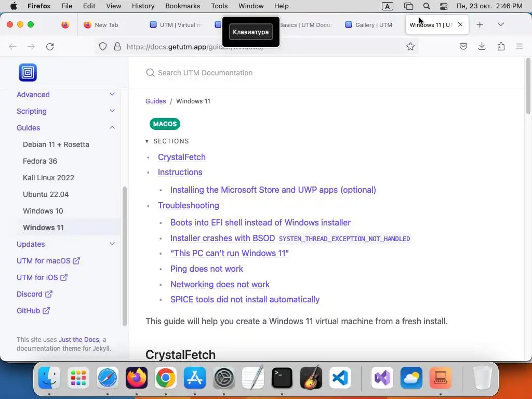Open the Bookmarks menu
The height and width of the screenshot is (399, 532).
coord(182,6)
